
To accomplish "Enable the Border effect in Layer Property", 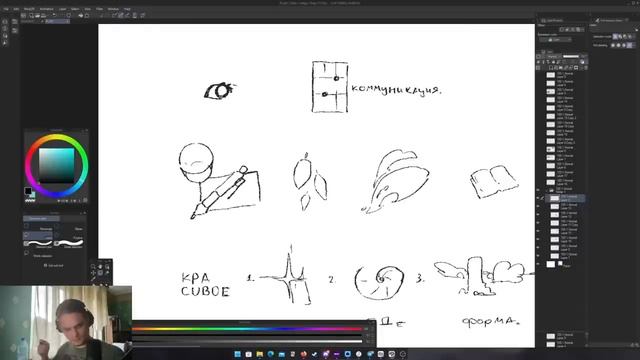I will click(563, 29).
